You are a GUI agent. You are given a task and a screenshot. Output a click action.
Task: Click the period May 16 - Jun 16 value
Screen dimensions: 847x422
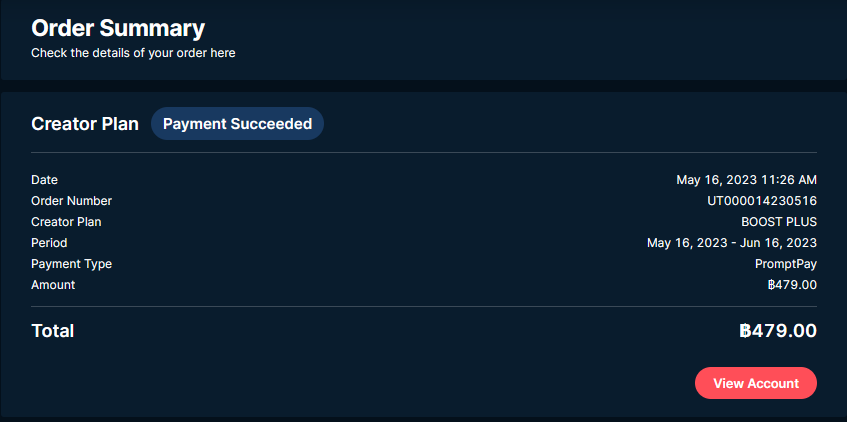(x=732, y=243)
